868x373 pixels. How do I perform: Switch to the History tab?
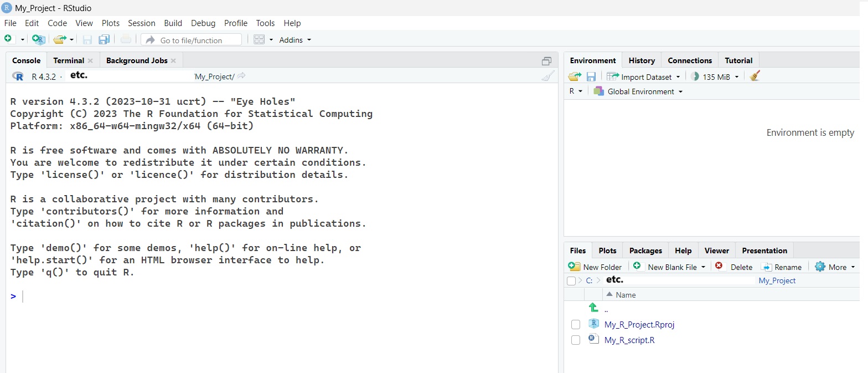click(642, 60)
